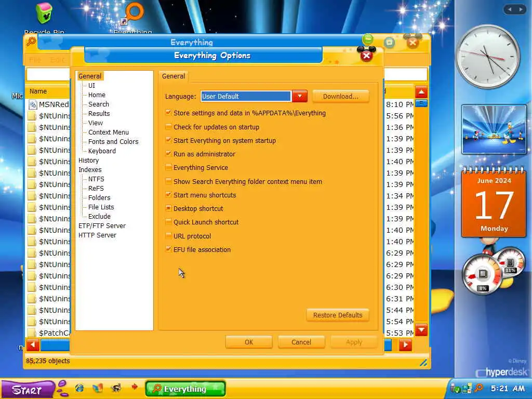Image resolution: width=532 pixels, height=399 pixels.
Task: Open NTFS index options
Action: tap(96, 179)
